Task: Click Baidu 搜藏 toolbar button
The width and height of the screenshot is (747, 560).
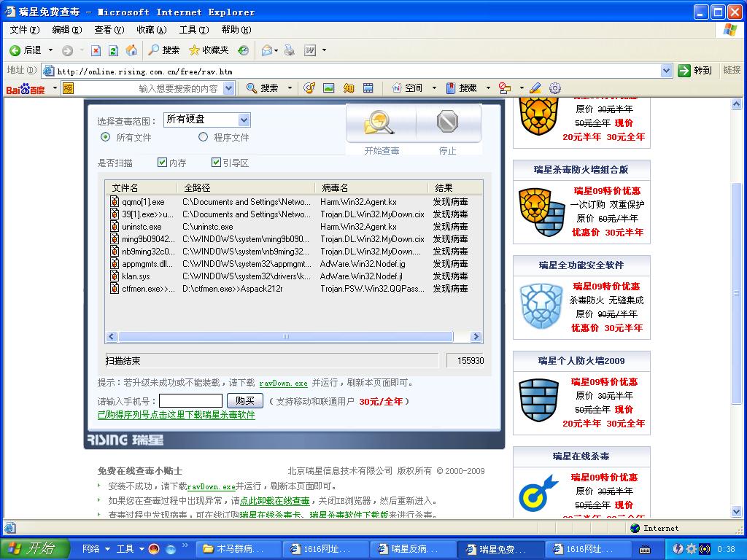Action: pos(461,88)
